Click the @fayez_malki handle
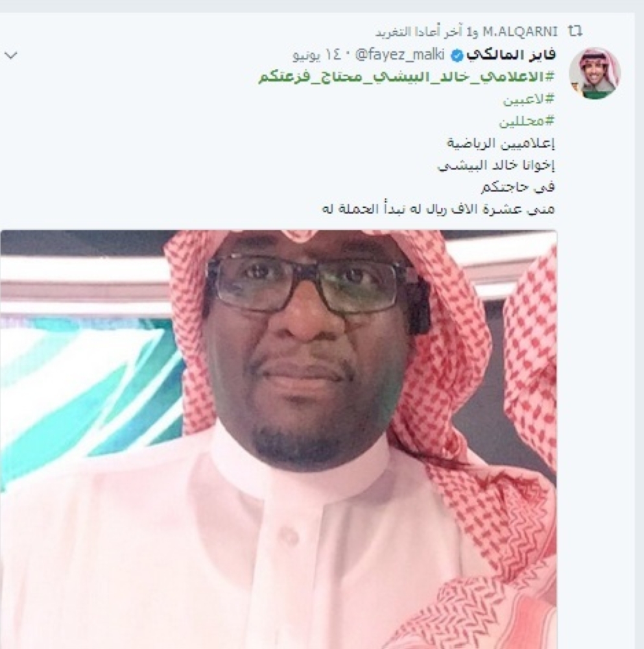Image resolution: width=644 pixels, height=649 pixels. tap(400, 55)
